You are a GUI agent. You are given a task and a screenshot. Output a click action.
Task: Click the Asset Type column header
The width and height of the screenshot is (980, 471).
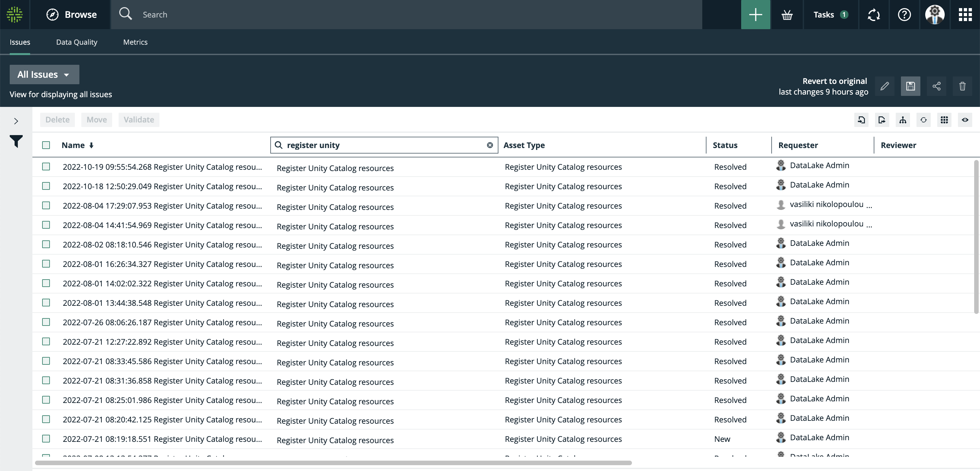point(524,145)
